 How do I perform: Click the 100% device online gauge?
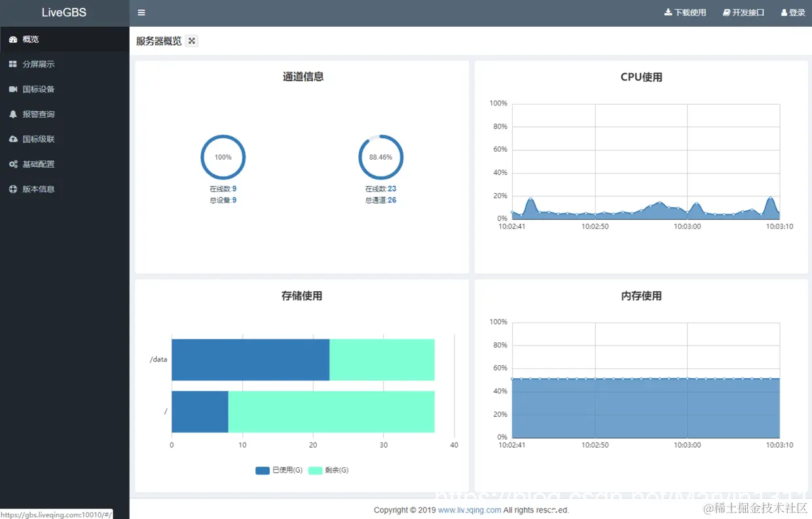click(x=223, y=157)
